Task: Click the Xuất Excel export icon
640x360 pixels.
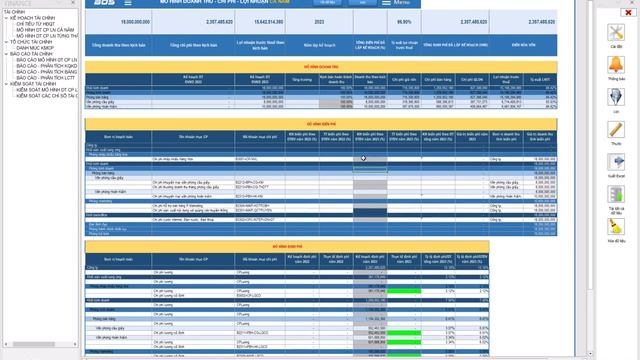Action: pos(616,162)
